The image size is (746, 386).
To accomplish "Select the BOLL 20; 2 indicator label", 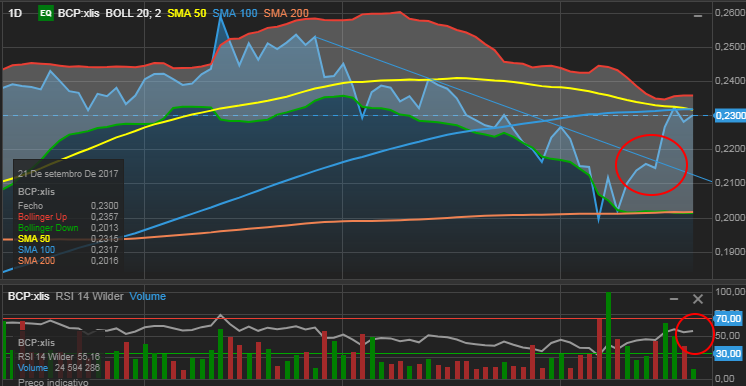I will coord(133,13).
